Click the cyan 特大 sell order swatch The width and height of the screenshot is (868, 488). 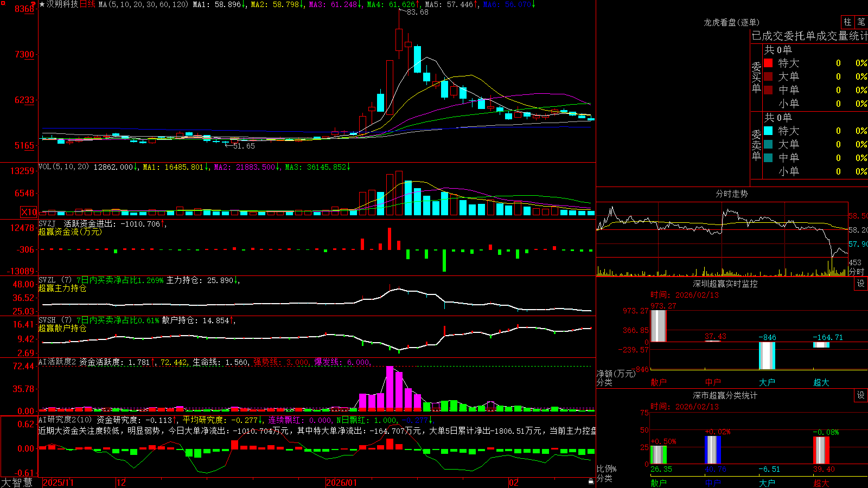[768, 131]
